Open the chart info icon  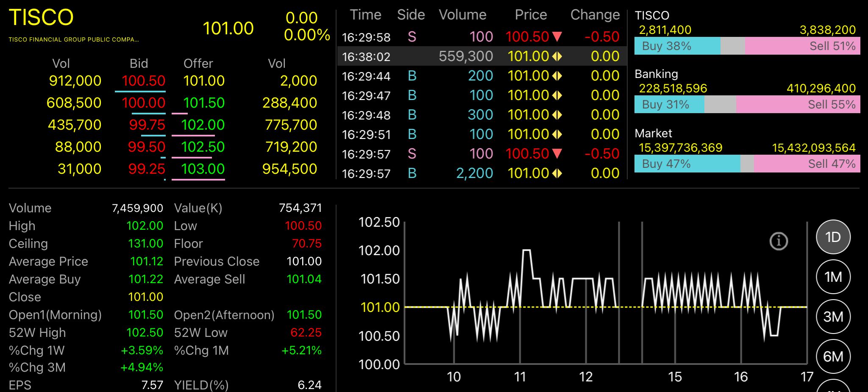tap(779, 241)
